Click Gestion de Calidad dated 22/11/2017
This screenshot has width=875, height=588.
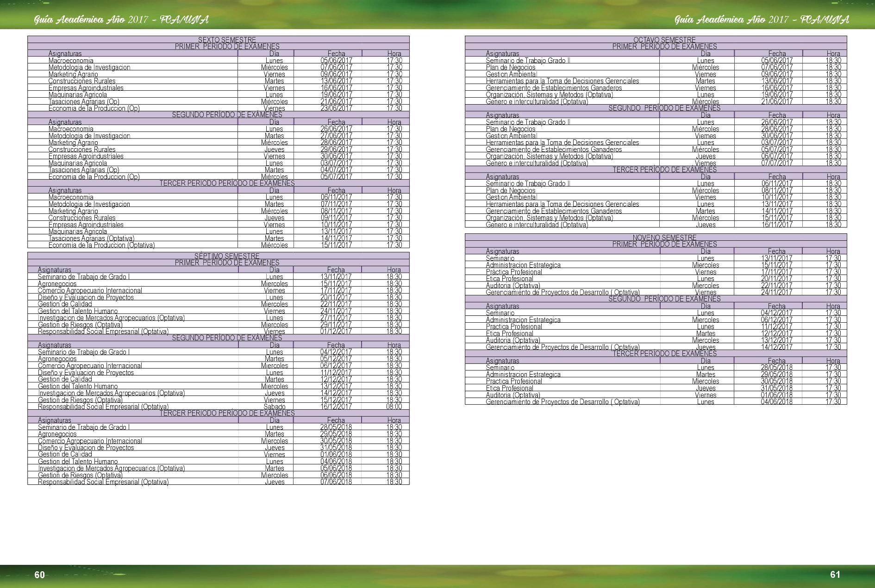pyautogui.click(x=65, y=304)
